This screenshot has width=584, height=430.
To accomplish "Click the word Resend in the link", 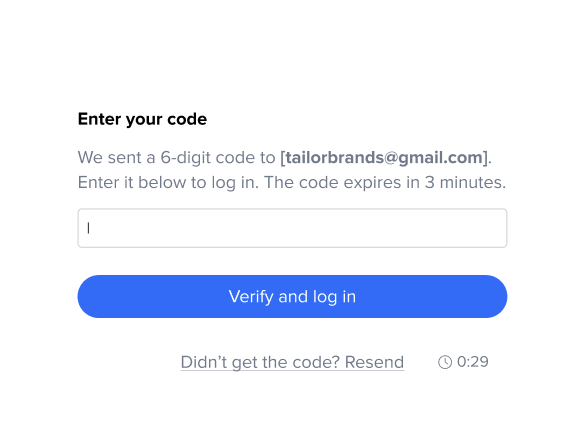I will point(374,362).
